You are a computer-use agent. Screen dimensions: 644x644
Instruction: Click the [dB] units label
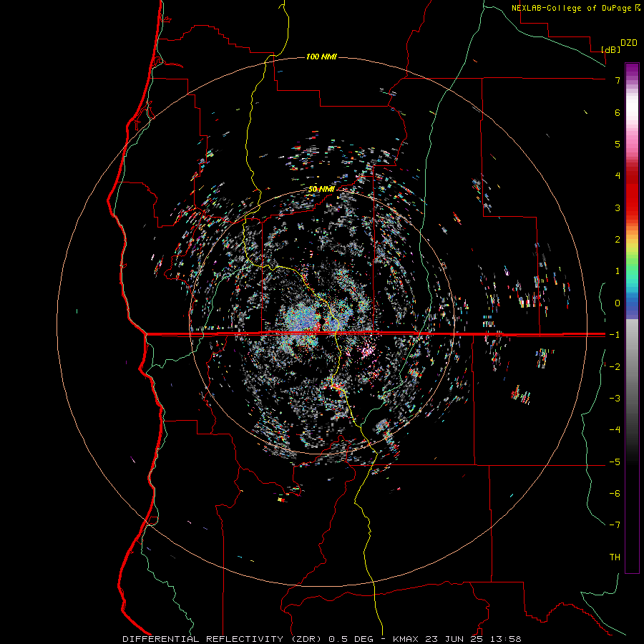tap(611, 49)
